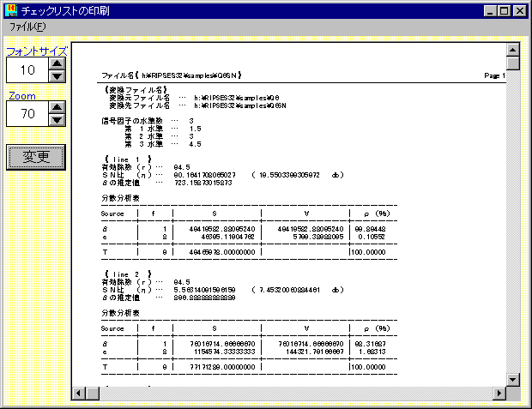Click the Zoom value field showing 70

(x=27, y=114)
